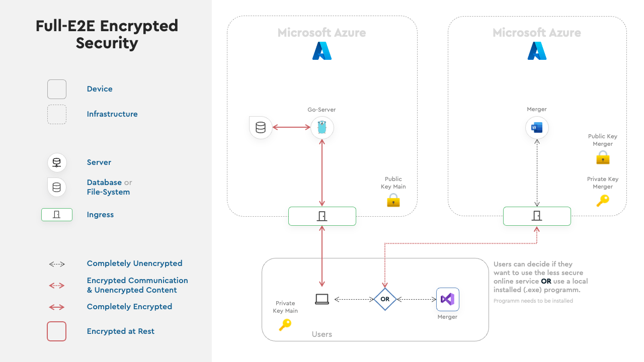Image resolution: width=644 pixels, height=362 pixels.
Task: Click the 'Programm needs to be installed' note
Action: [x=533, y=301]
